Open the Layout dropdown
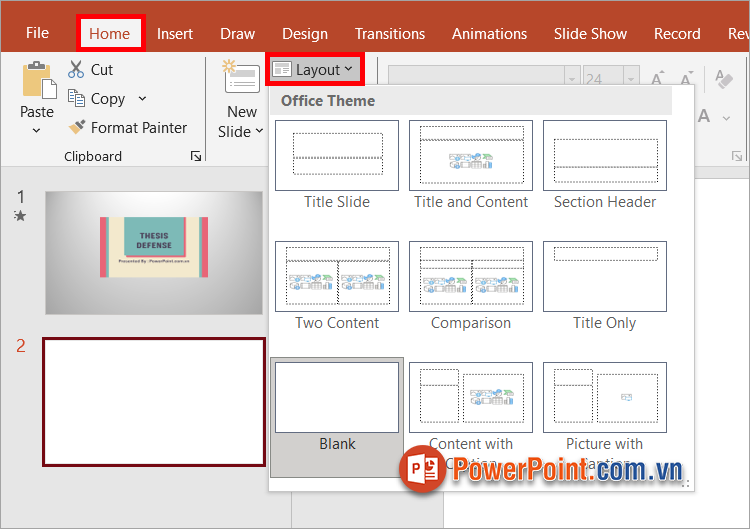 tap(314, 70)
